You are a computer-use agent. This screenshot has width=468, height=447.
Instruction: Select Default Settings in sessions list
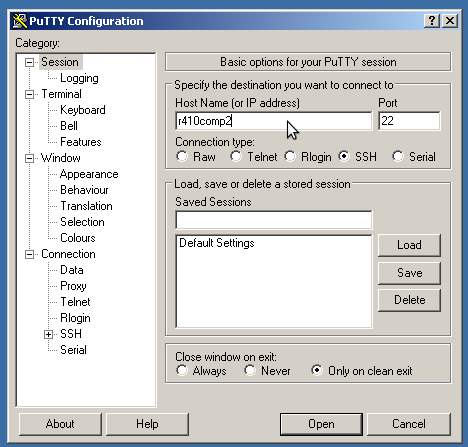pos(217,243)
